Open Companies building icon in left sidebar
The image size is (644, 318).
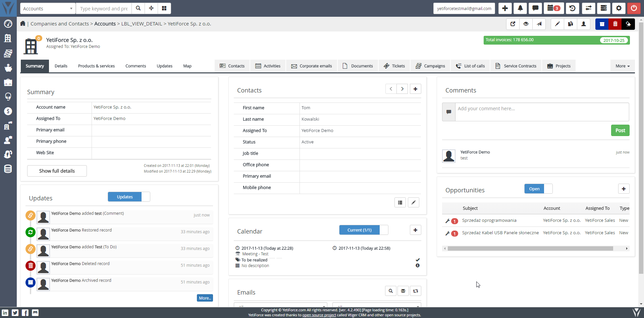pos(8,38)
